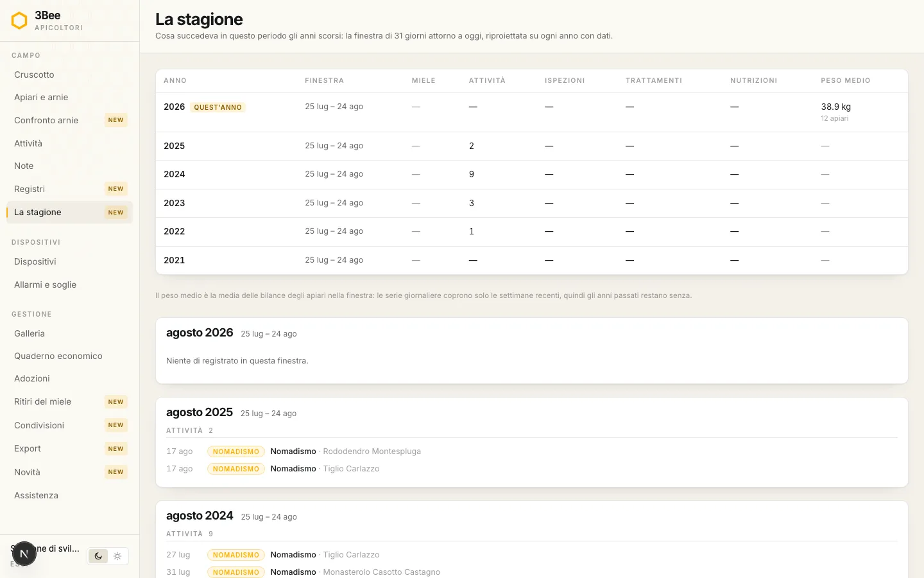
Task: Open Nomadismo Rododendro Montespluga entry
Action: tap(532, 451)
